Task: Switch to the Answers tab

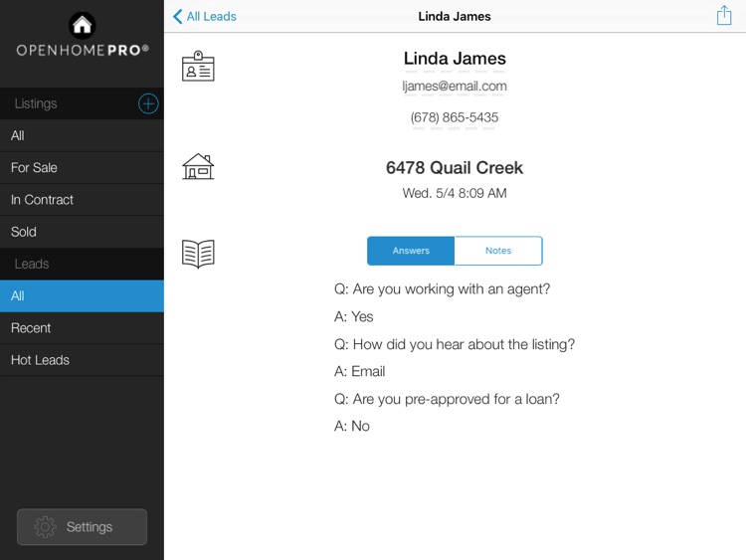Action: click(411, 251)
